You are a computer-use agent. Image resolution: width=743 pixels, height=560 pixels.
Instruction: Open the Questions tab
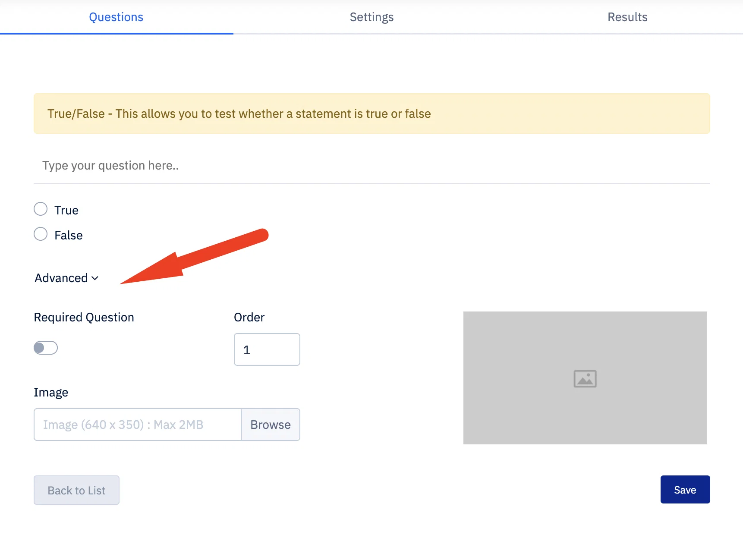116,17
